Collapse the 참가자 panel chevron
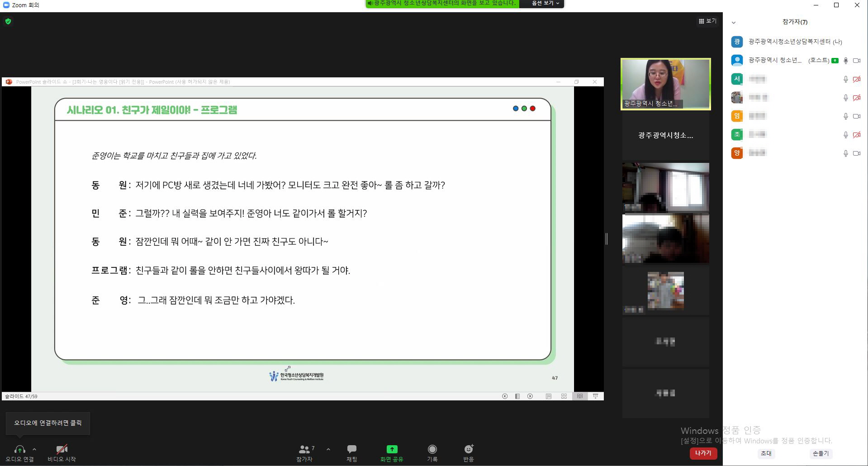The height and width of the screenshot is (466, 868). (x=734, y=22)
